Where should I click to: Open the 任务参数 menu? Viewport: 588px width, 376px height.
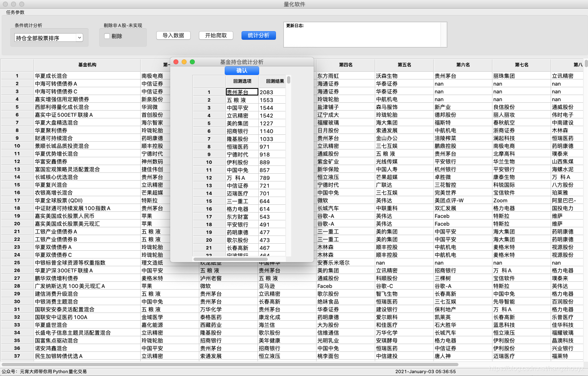15,12
